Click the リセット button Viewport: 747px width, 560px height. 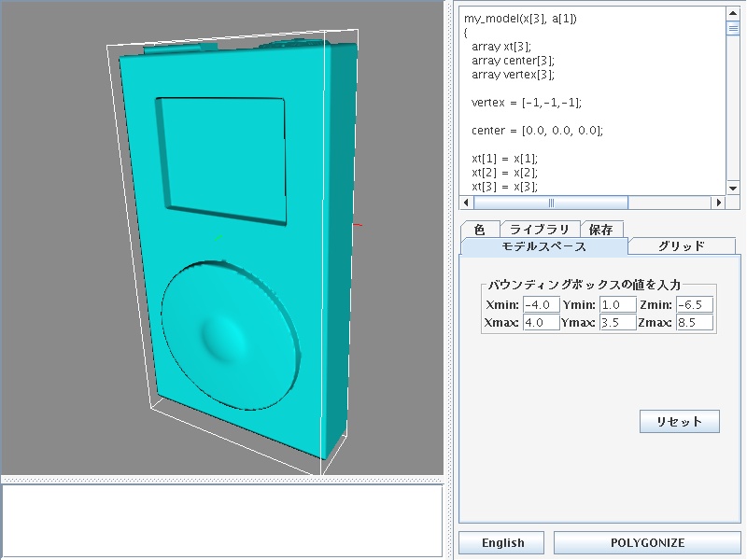[680, 422]
